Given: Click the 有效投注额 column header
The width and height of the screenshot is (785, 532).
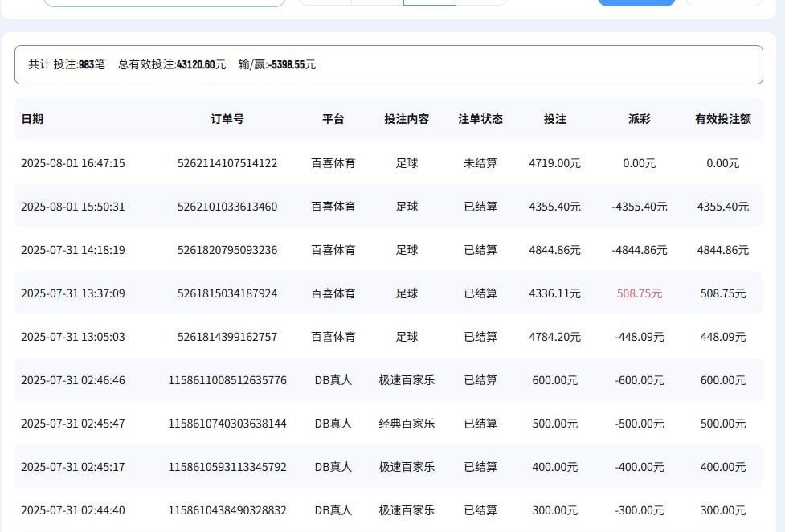Looking at the screenshot, I should pyautogui.click(x=722, y=118).
